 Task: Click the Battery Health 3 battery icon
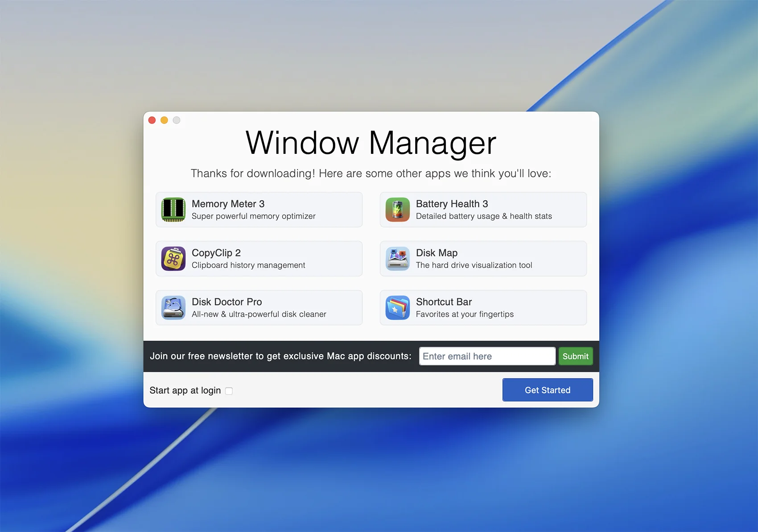pos(397,210)
